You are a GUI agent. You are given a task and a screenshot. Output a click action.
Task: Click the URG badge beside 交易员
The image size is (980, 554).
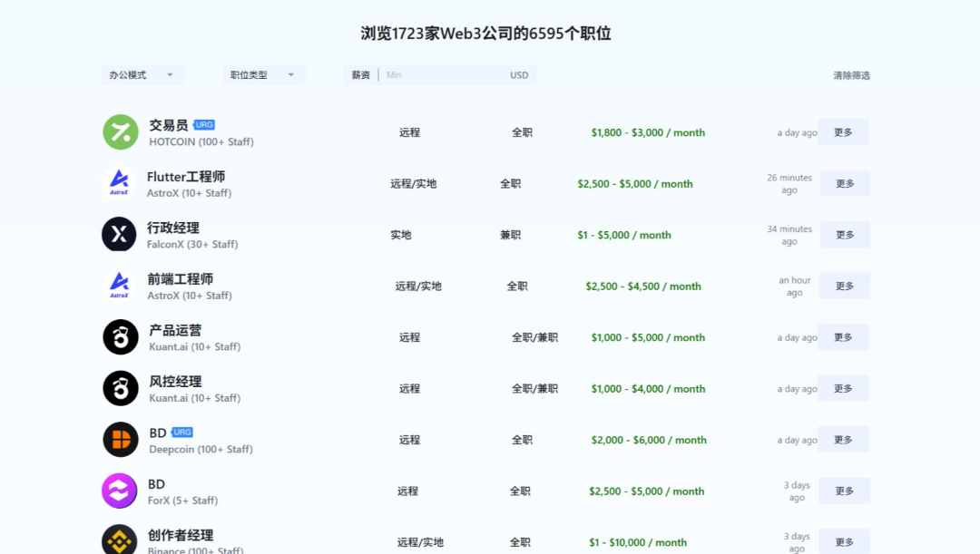204,125
